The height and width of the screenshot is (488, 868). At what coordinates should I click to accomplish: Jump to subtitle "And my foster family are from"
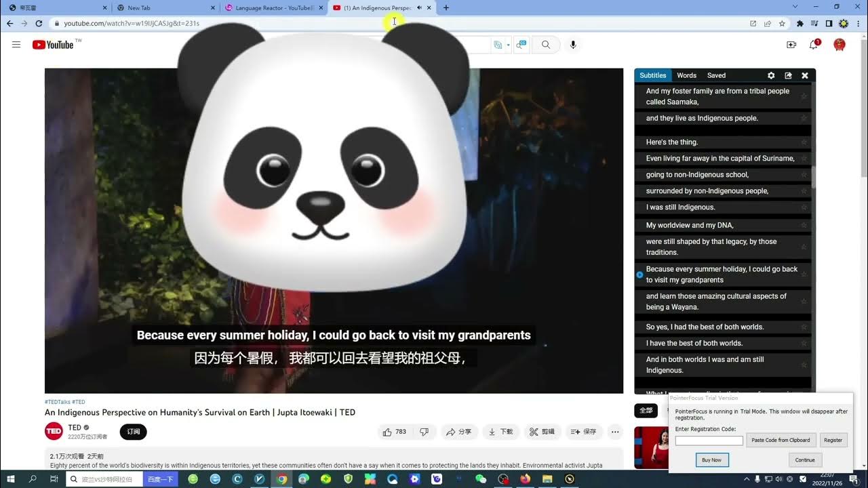(x=717, y=96)
